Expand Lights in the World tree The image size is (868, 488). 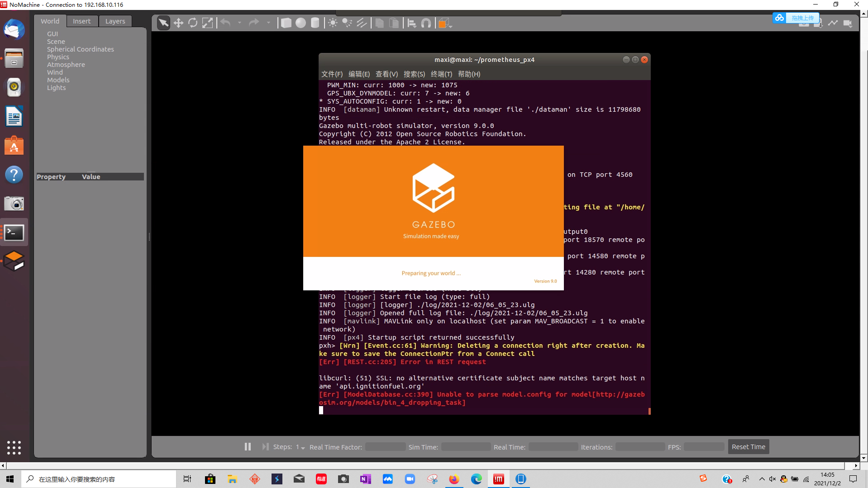click(57, 88)
